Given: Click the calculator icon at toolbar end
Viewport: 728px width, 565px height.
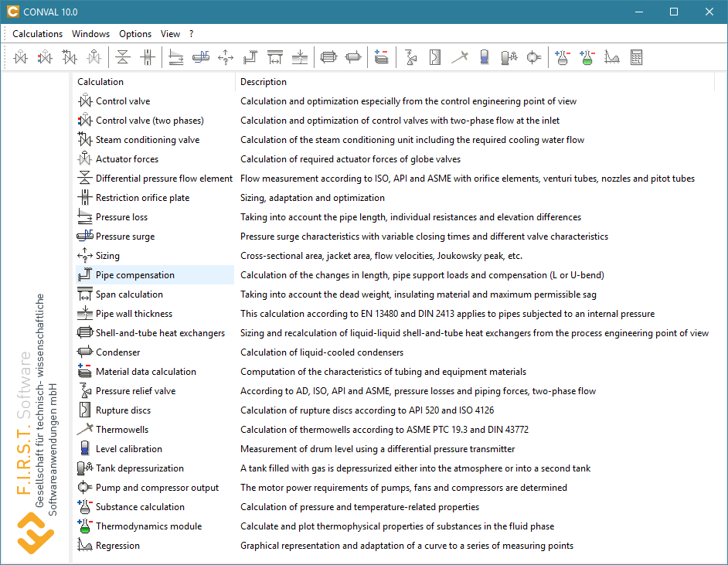Looking at the screenshot, I should [x=637, y=57].
